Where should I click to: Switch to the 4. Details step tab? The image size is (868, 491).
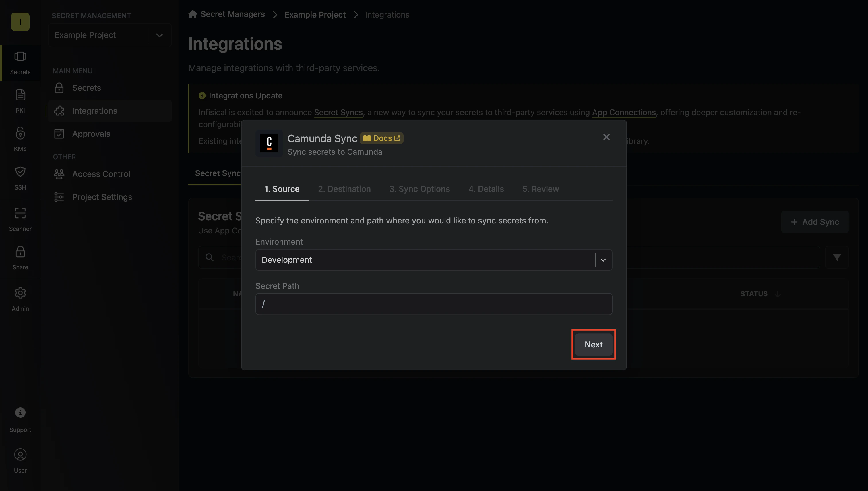486,189
